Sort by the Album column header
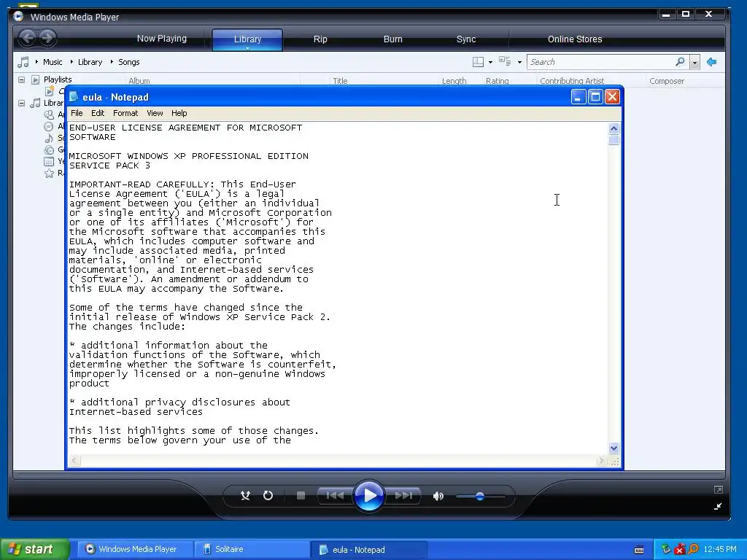 click(x=139, y=81)
